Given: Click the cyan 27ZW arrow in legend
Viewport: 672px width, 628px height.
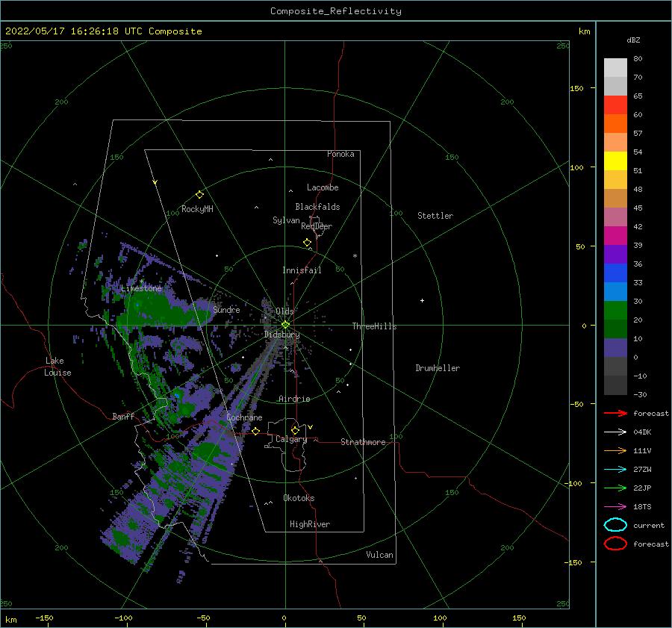Looking at the screenshot, I should click(615, 470).
